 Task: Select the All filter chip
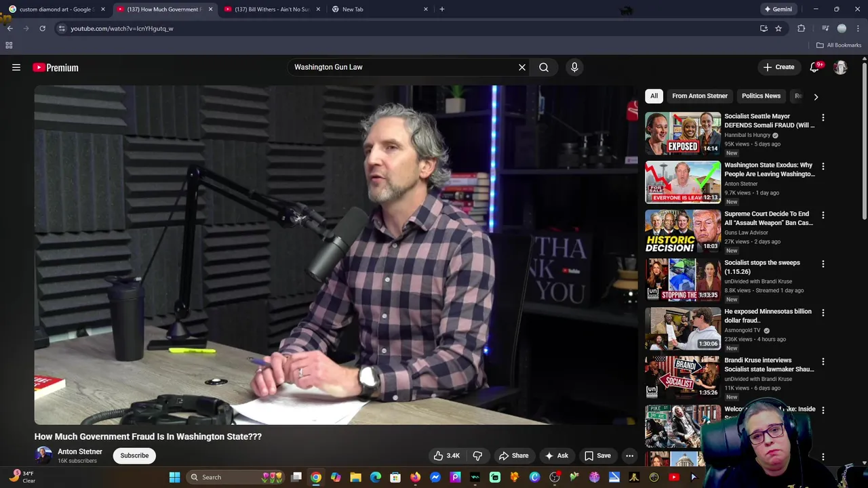[x=654, y=96]
